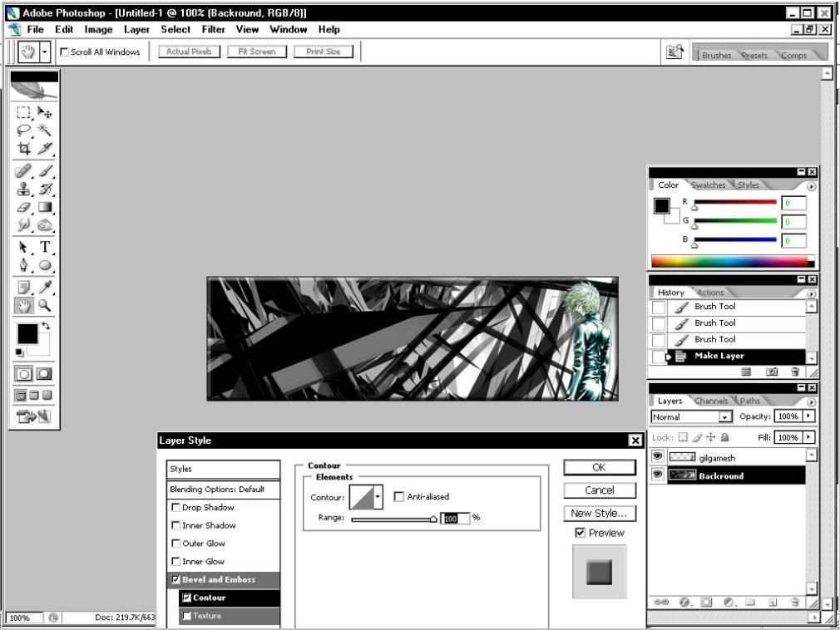Switch to the Channels tab
840x630 pixels.
[x=711, y=401]
